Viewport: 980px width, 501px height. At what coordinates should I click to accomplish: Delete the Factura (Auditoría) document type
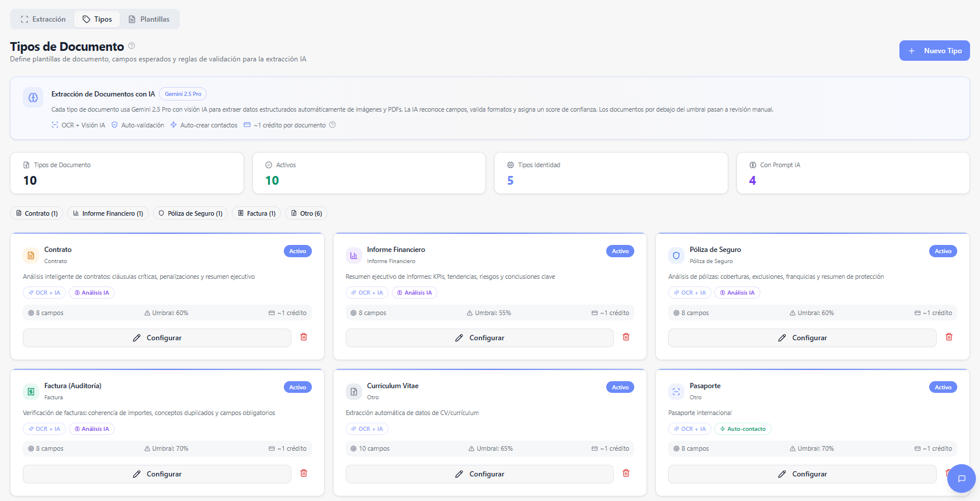click(304, 474)
